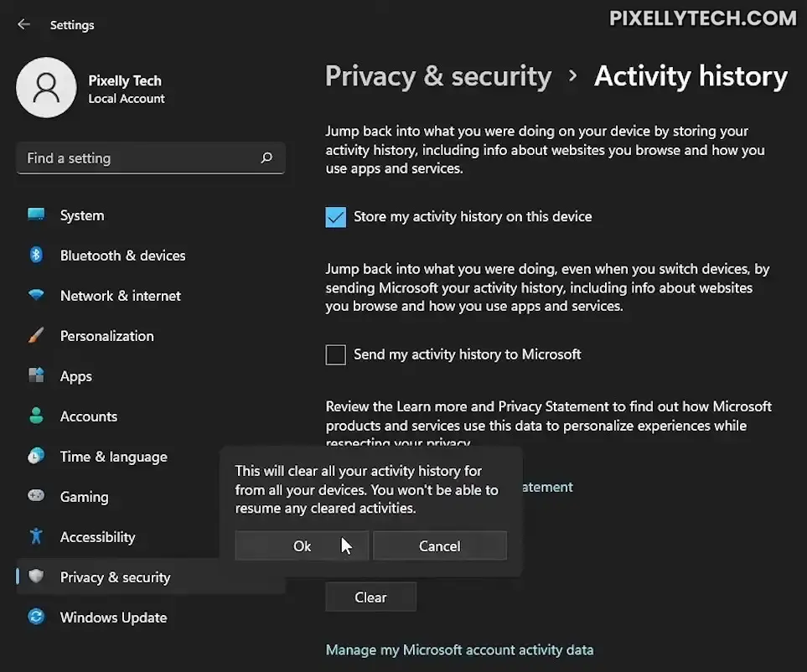Click the Find a setting search box

coord(150,158)
